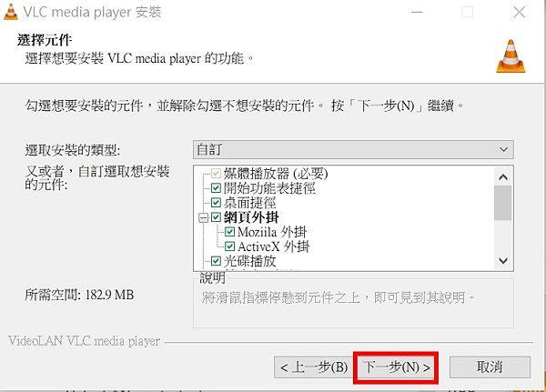Disable the Moziila 外掛 checkbox

pos(229,232)
